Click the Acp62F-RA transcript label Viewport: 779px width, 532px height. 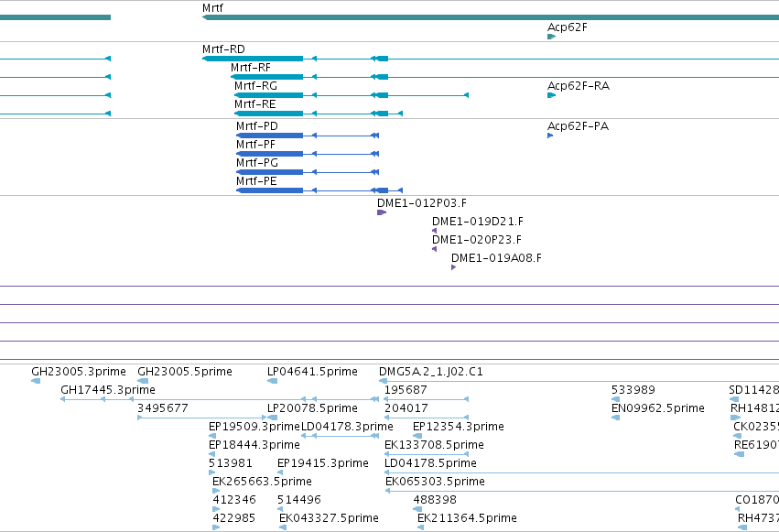point(579,86)
